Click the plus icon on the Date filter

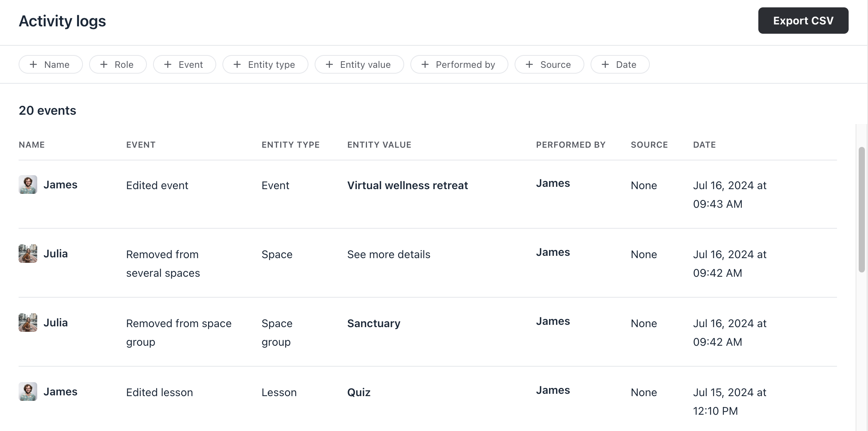604,64
